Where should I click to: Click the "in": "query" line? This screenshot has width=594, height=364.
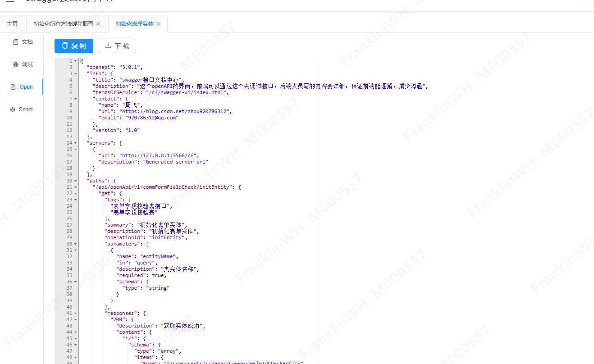point(137,263)
